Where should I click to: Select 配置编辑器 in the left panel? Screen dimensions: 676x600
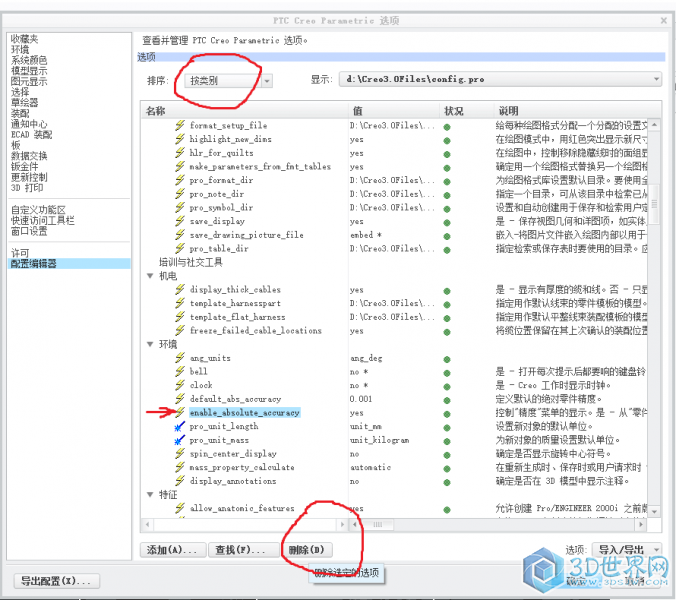(69, 263)
